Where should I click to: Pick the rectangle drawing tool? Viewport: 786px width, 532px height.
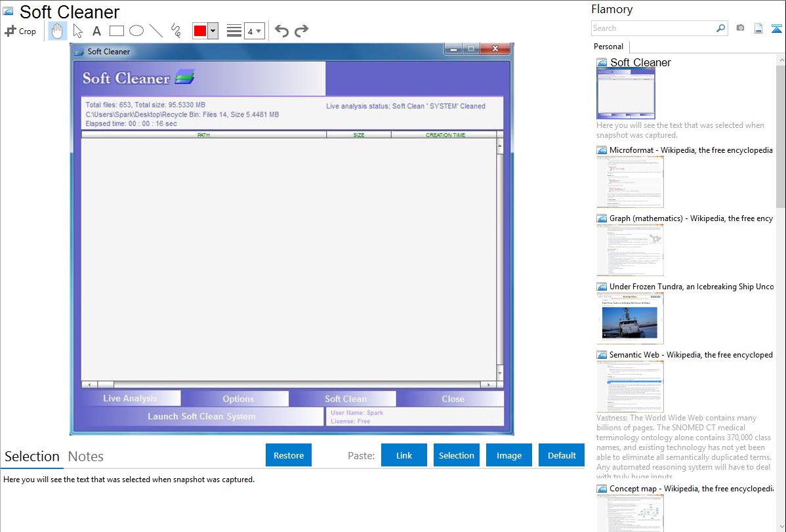pyautogui.click(x=117, y=31)
